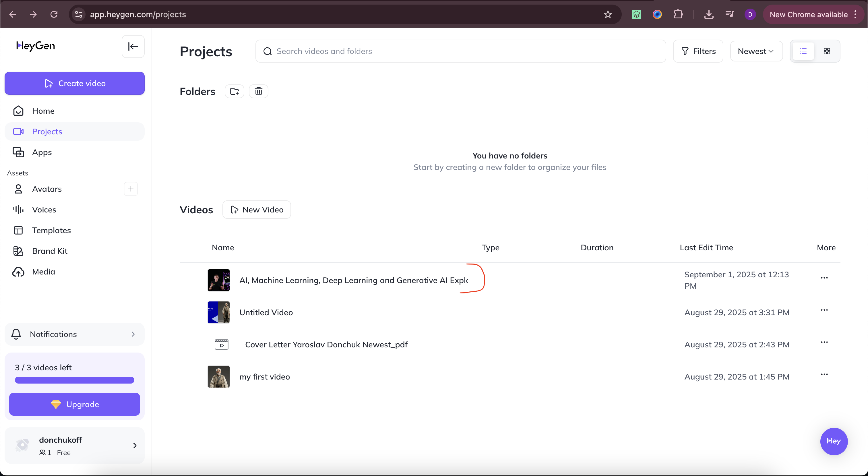Viewport: 868px width, 476px height.
Task: Open the folder trash icon
Action: pos(258,91)
